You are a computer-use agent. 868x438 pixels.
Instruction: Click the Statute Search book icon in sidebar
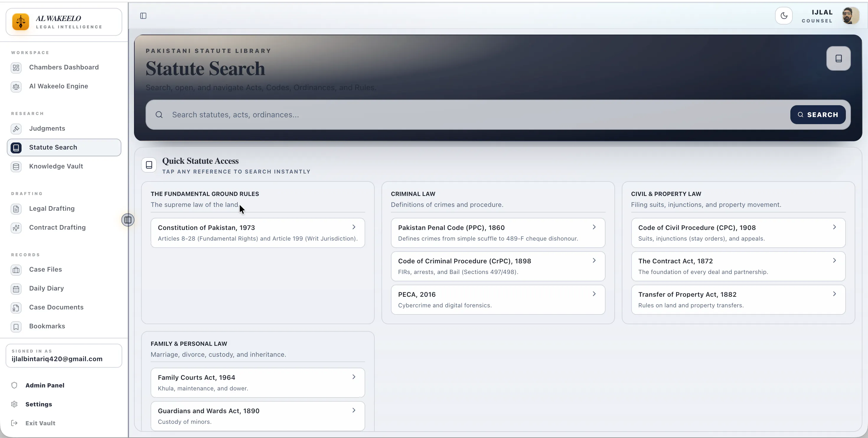click(x=16, y=148)
